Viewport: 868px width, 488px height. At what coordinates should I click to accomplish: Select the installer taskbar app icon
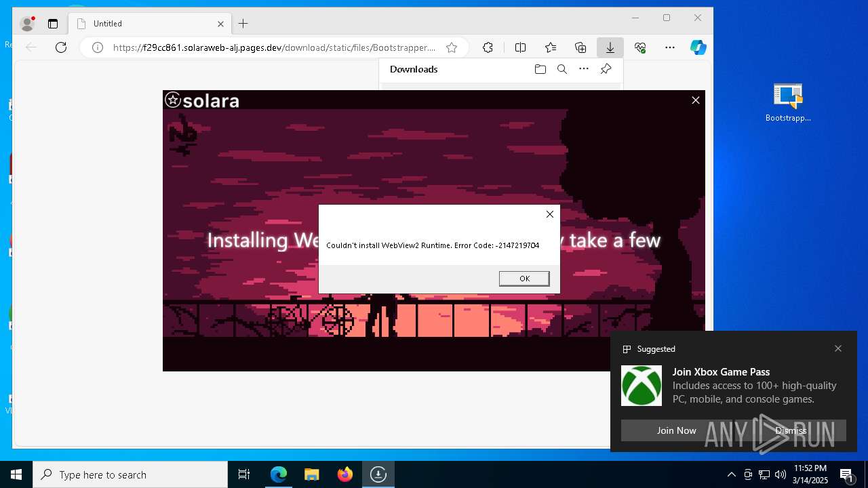pyautogui.click(x=378, y=474)
